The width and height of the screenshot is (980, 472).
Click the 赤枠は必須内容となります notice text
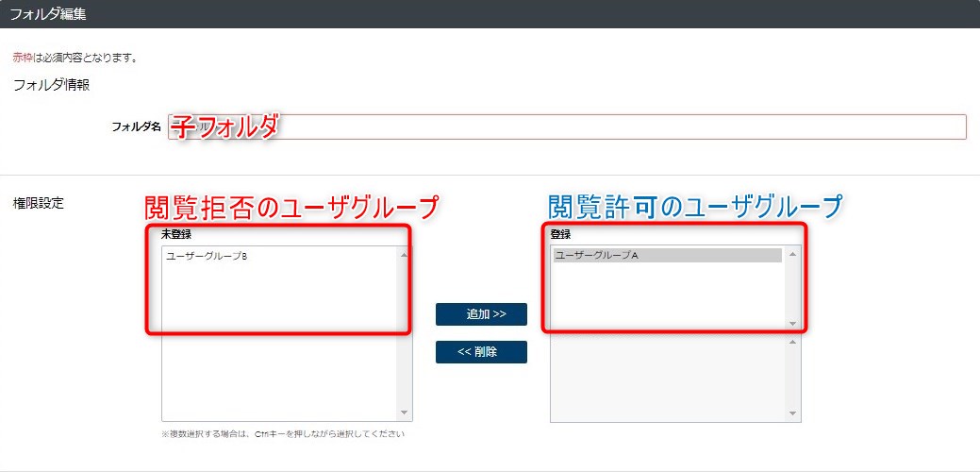click(x=75, y=59)
